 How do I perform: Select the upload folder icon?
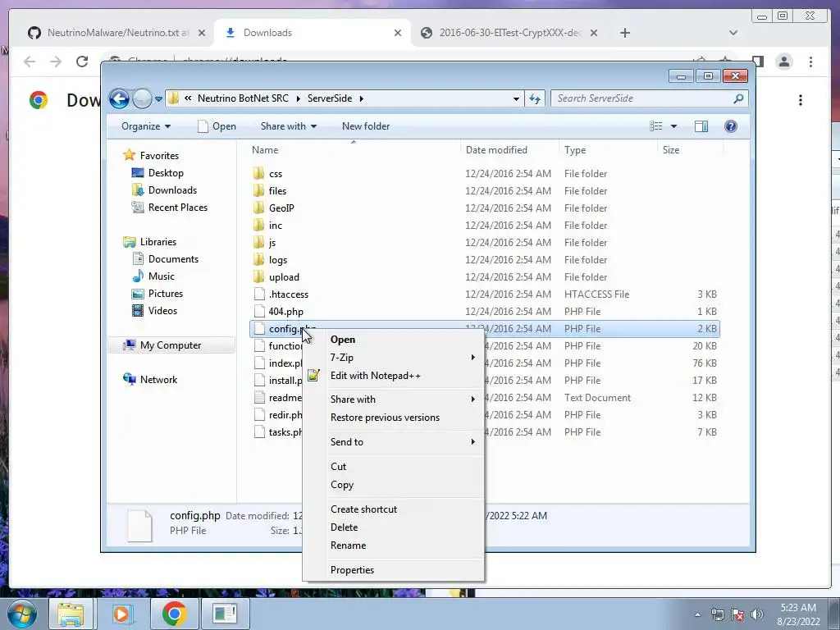click(258, 277)
